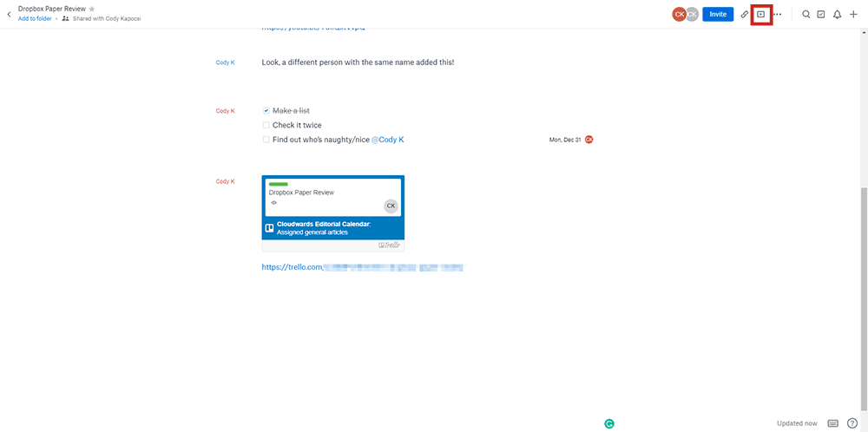The width and height of the screenshot is (868, 432).
Task: Click the @Cody K mention
Action: [x=387, y=140]
